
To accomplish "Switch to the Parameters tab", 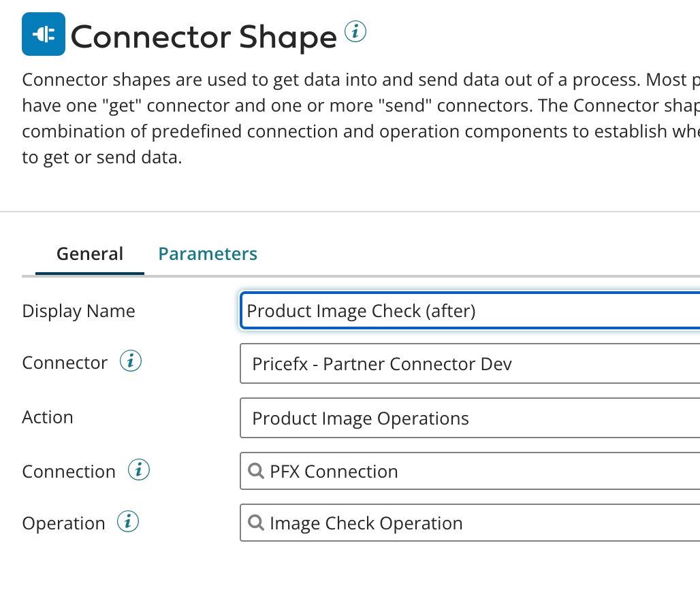I will [x=208, y=253].
